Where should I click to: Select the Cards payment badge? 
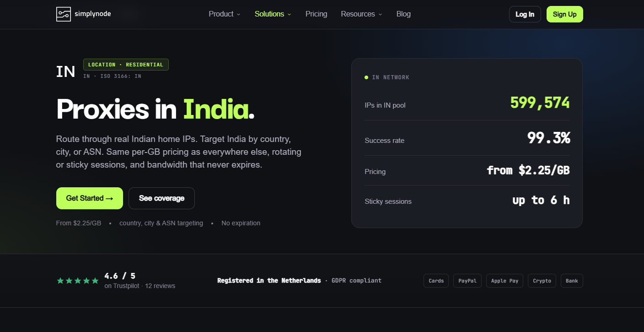click(436, 281)
